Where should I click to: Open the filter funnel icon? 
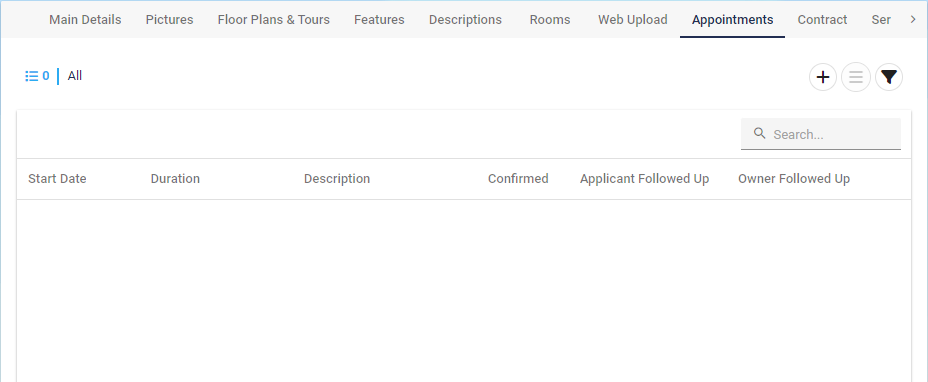889,77
